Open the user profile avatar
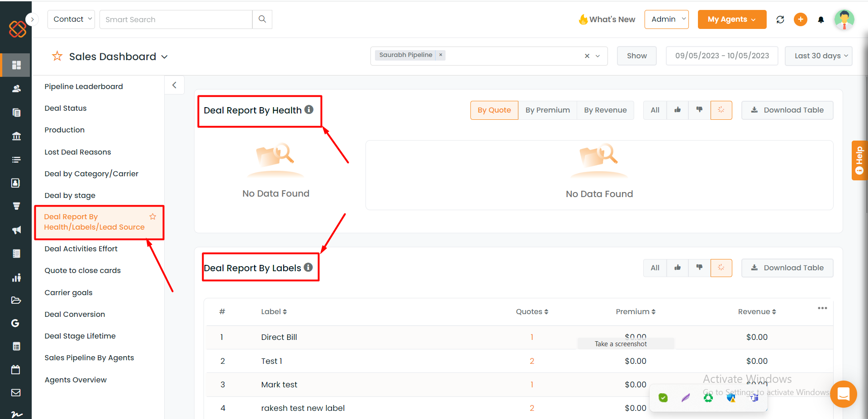The image size is (868, 419). pos(844,19)
